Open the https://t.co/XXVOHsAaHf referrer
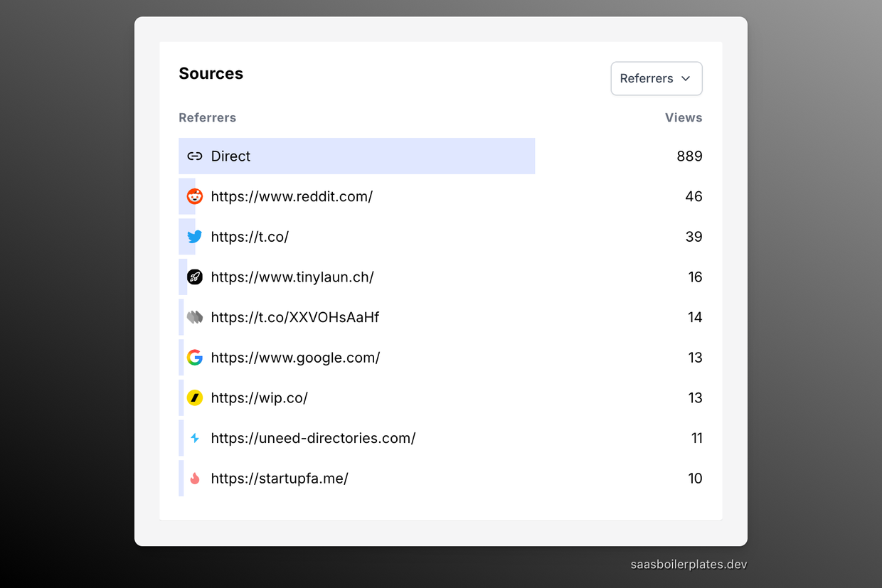 pos(295,317)
